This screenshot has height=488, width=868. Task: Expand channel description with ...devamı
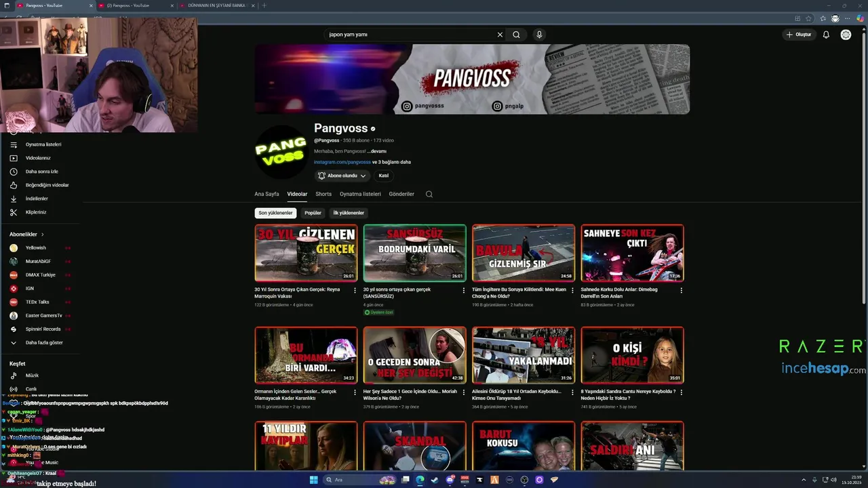(x=376, y=151)
